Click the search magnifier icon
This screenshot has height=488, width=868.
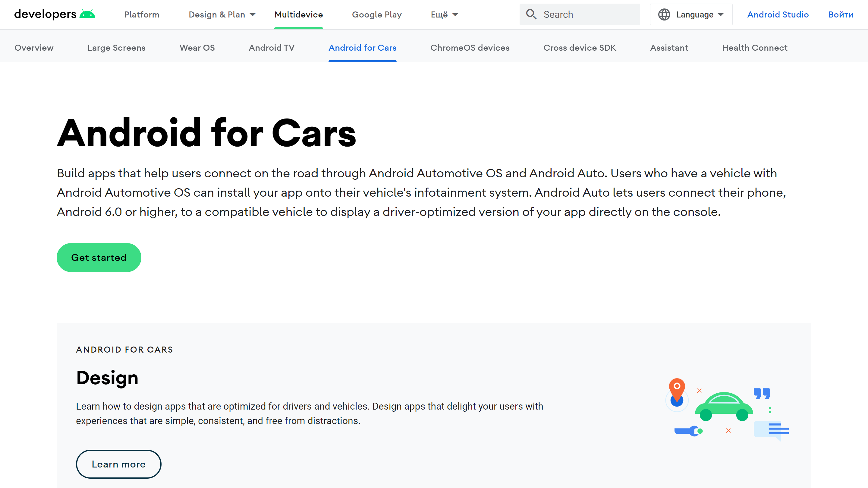[x=531, y=14]
